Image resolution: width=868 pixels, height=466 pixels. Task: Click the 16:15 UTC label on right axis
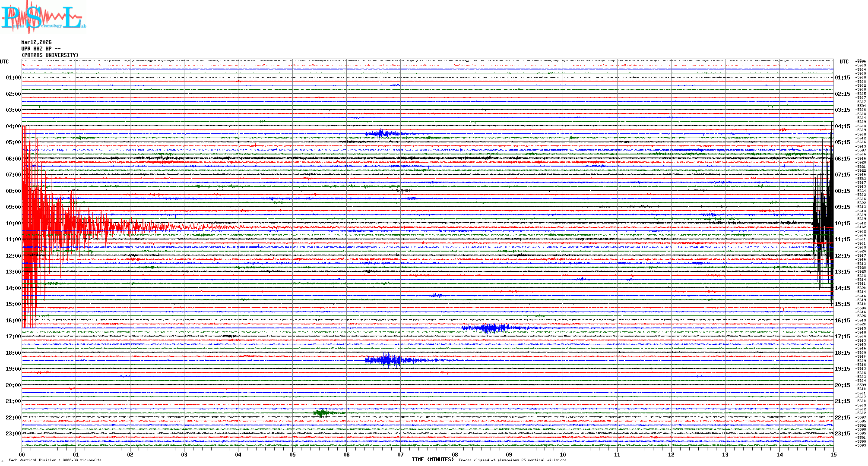[842, 321]
